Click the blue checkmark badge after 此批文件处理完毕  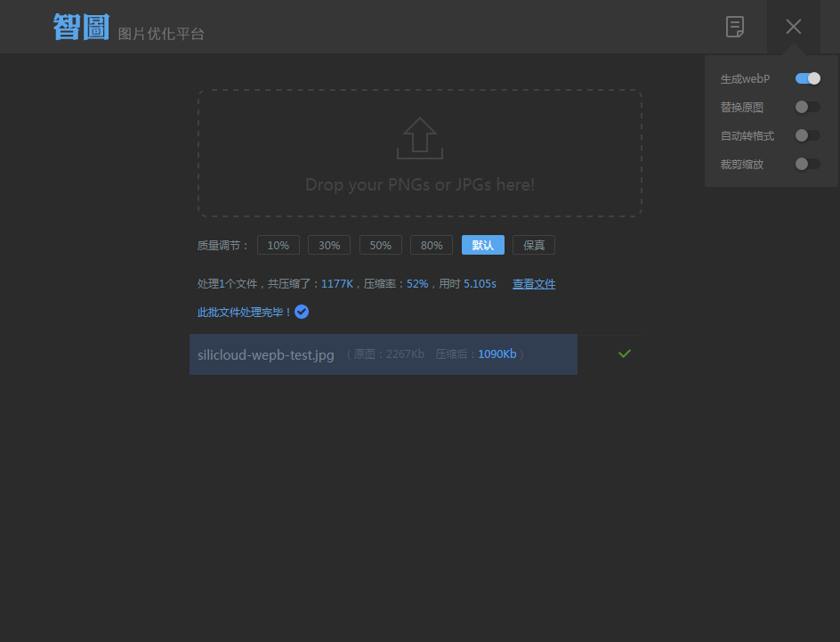(302, 312)
